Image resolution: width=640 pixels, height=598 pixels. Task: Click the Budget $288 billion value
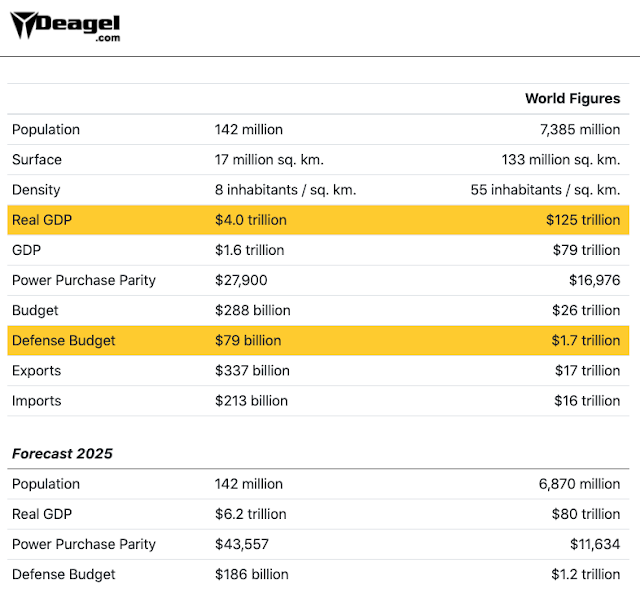click(x=251, y=310)
